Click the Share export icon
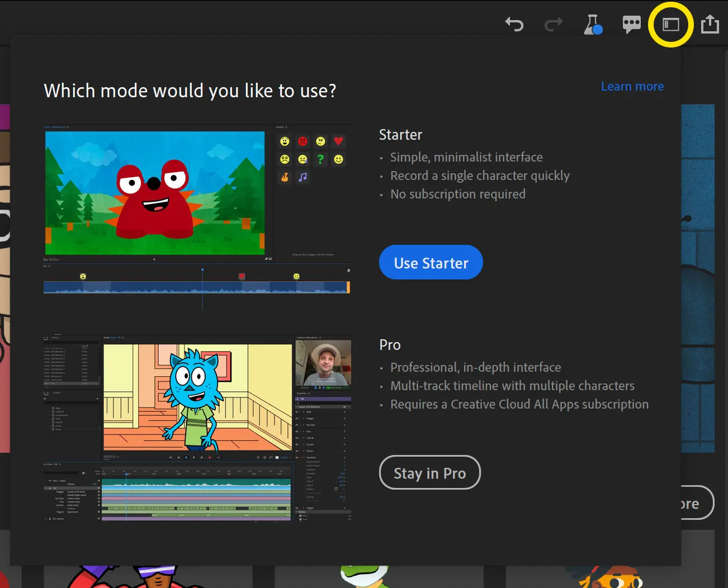Viewport: 728px width, 588px height. [710, 25]
